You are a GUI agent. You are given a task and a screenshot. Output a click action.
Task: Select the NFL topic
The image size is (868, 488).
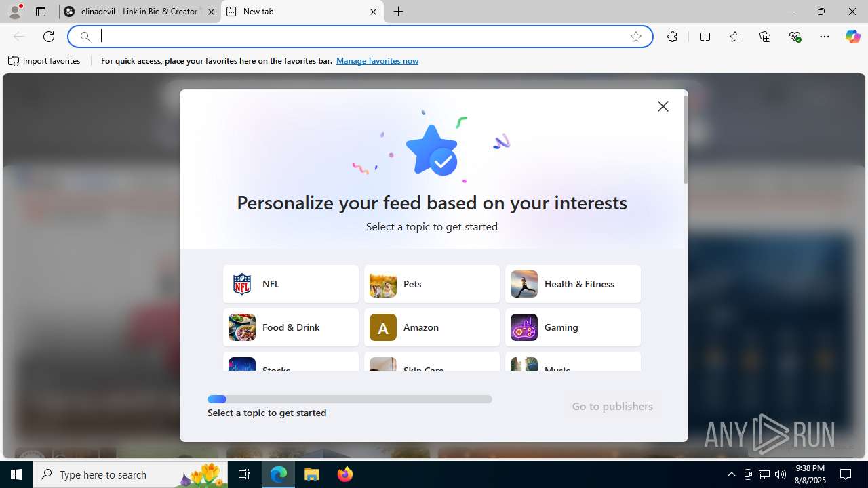click(291, 284)
